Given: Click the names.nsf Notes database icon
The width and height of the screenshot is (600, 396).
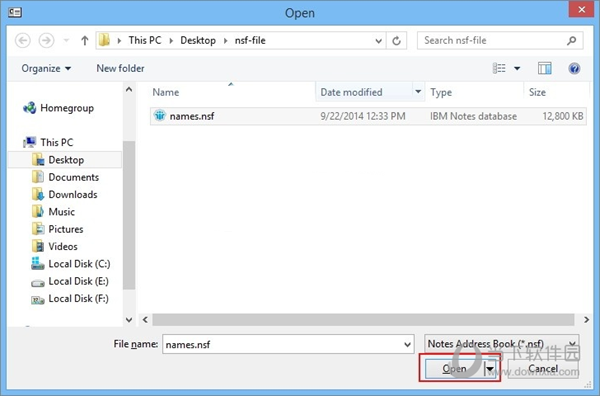Looking at the screenshot, I should coord(160,115).
